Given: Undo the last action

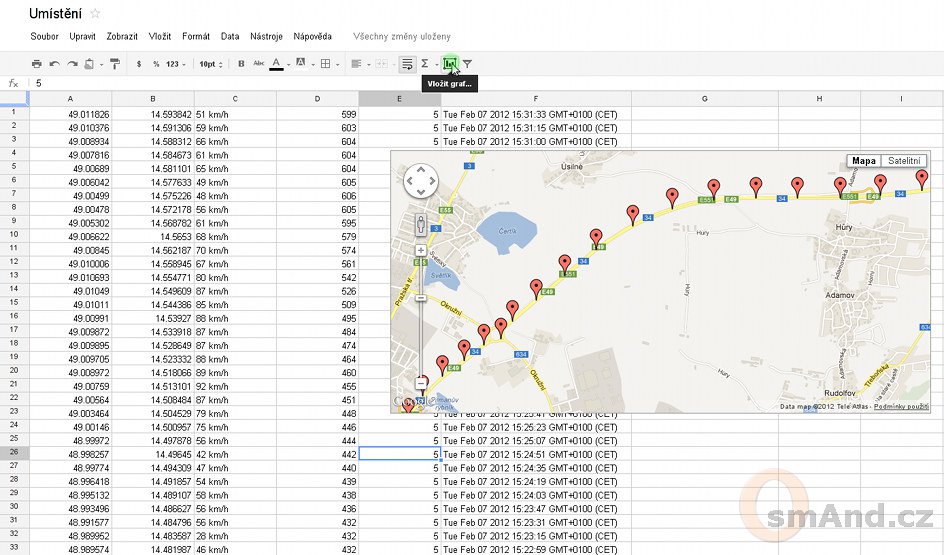Looking at the screenshot, I should click(x=55, y=64).
